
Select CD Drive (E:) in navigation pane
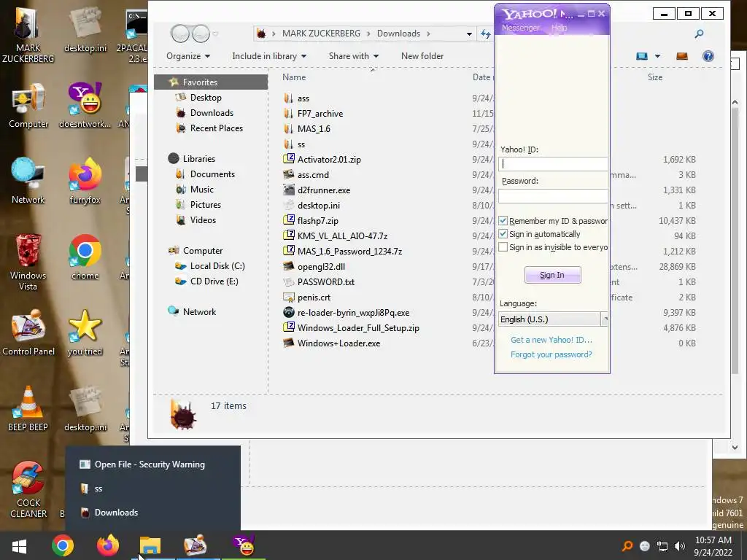point(214,281)
